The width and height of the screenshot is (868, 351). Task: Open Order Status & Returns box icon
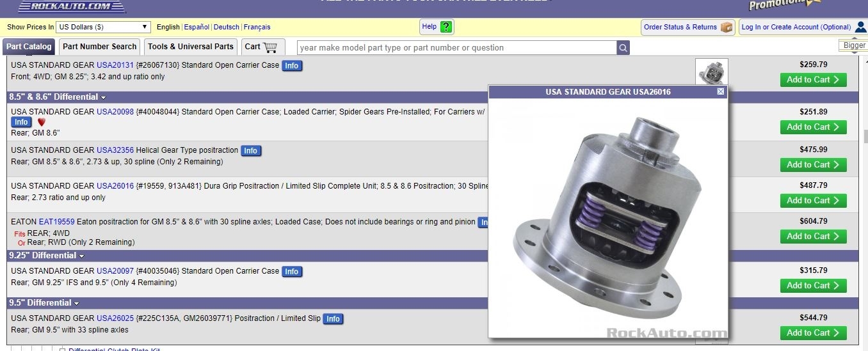(x=726, y=27)
